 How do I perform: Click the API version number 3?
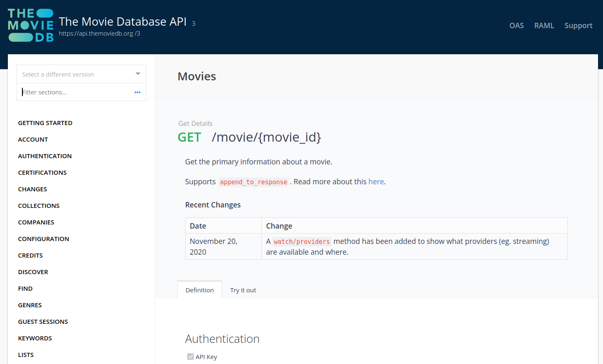[x=193, y=24]
